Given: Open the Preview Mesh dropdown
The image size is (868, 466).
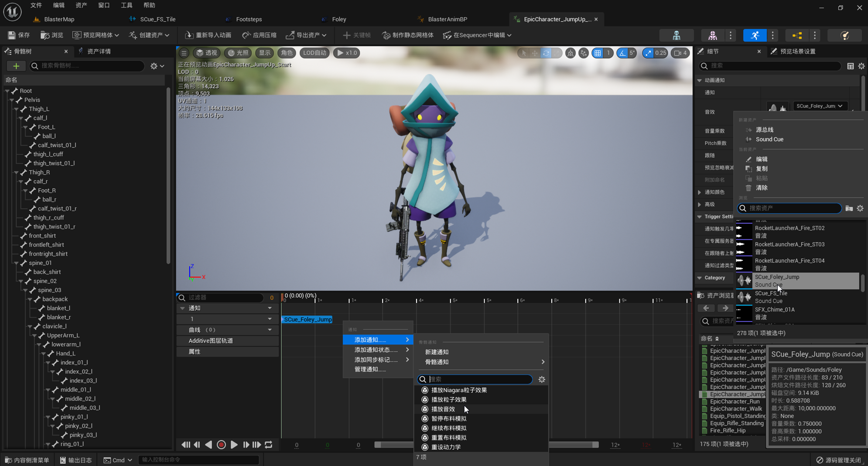Looking at the screenshot, I should 96,35.
